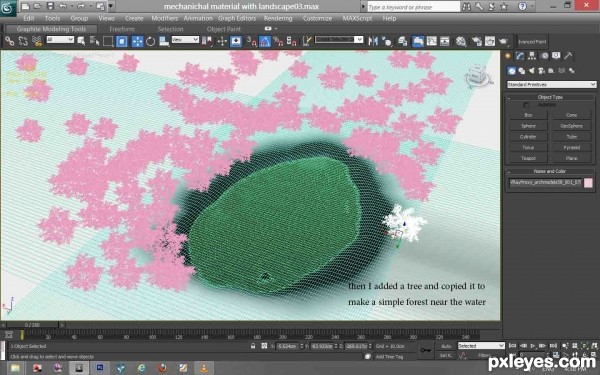Open the Standard Primitives category dropdown

tap(551, 85)
